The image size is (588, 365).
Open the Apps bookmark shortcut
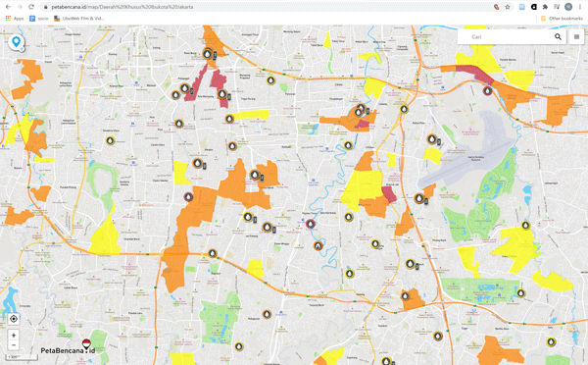pyautogui.click(x=15, y=18)
